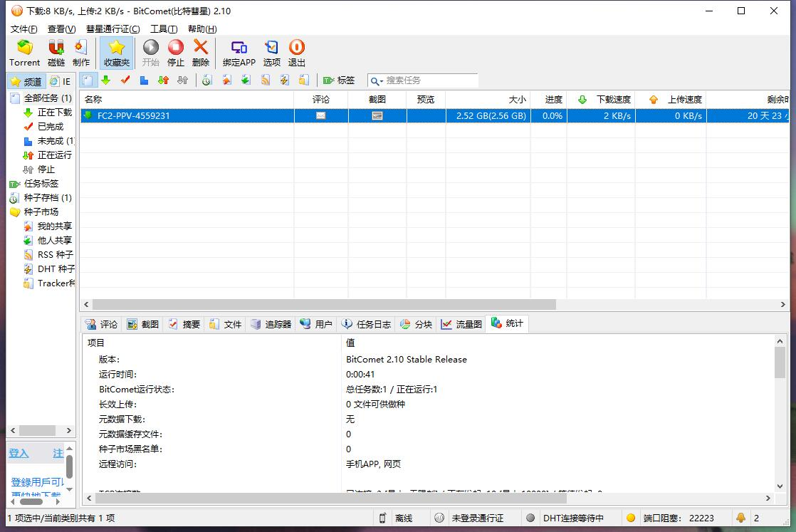The image size is (796, 532).
Task: Open search dropdown arrow beside magnifier
Action: (381, 81)
